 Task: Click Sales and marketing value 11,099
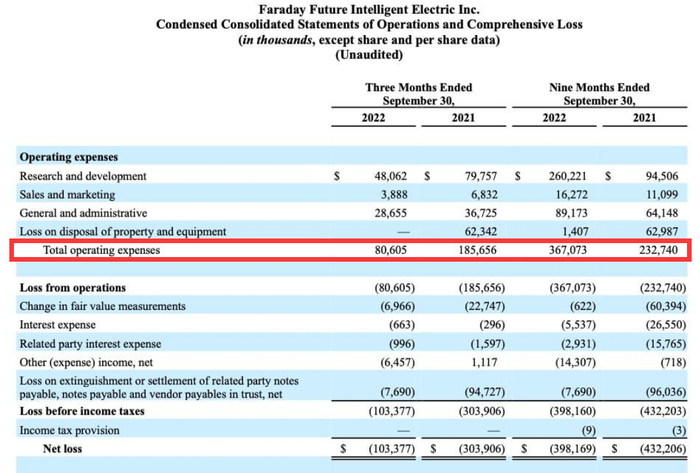tap(662, 195)
